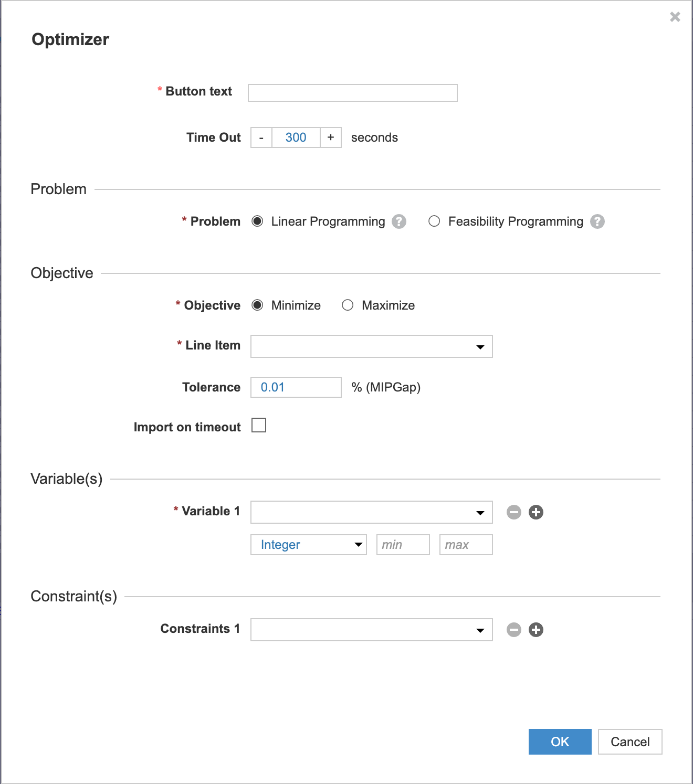Close the Optimizer dialog with the X

pos(675,17)
